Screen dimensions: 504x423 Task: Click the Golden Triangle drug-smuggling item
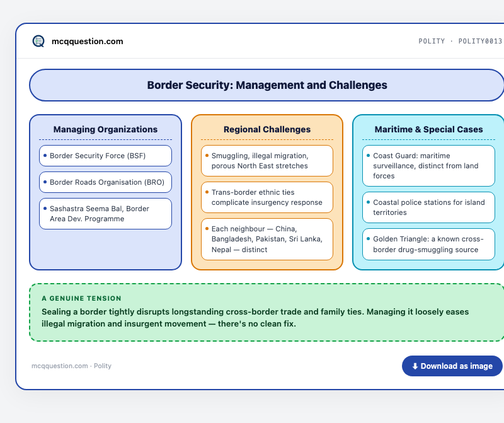429,244
